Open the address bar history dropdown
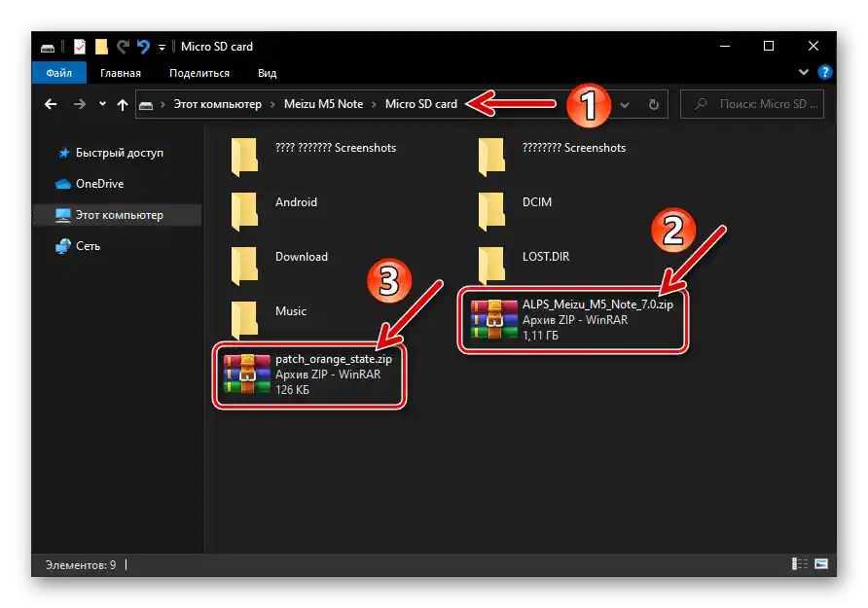The width and height of the screenshot is (868, 608). [x=625, y=104]
